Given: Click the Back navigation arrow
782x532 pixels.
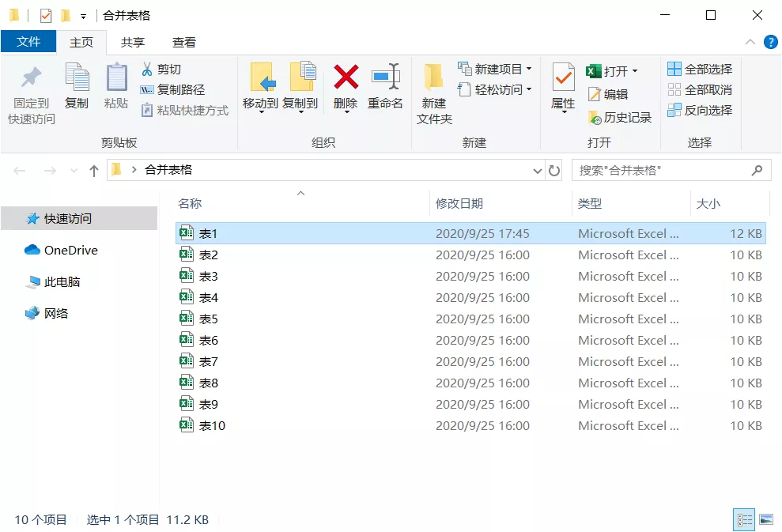Looking at the screenshot, I should pos(20,171).
